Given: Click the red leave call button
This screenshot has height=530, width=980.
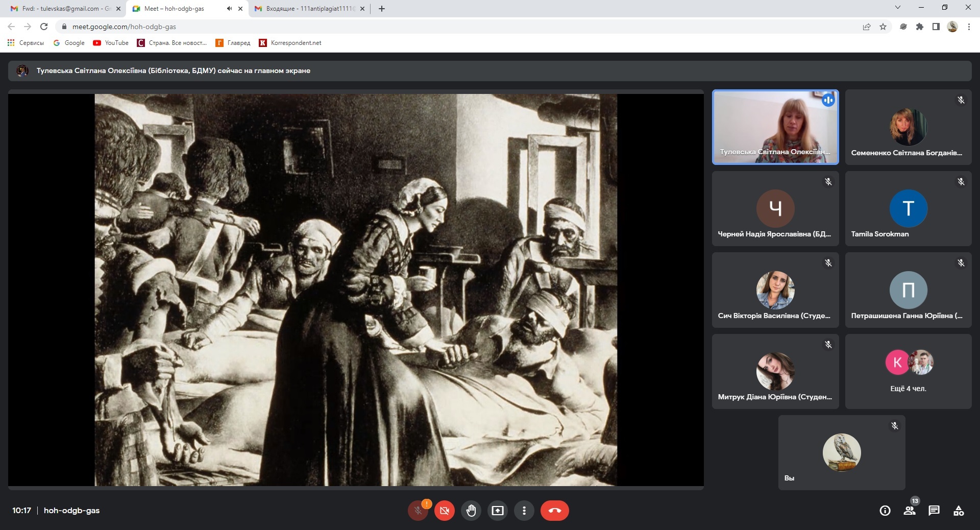Looking at the screenshot, I should click(554, 510).
